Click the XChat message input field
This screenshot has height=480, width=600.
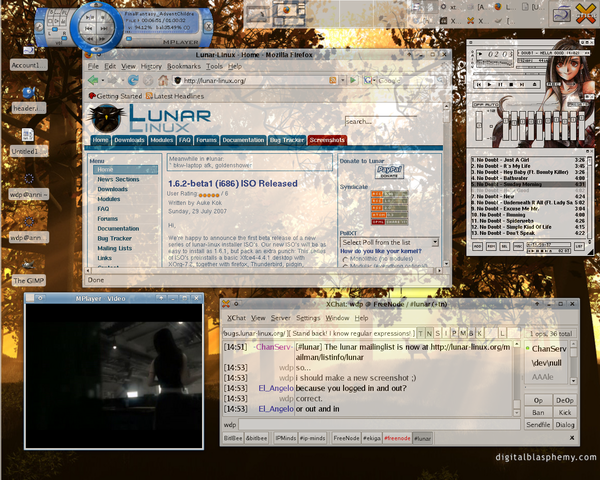coord(379,424)
